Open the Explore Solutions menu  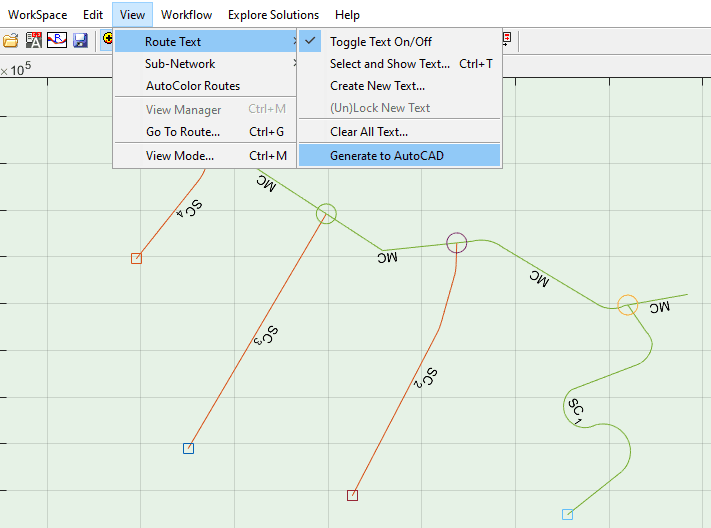(273, 15)
